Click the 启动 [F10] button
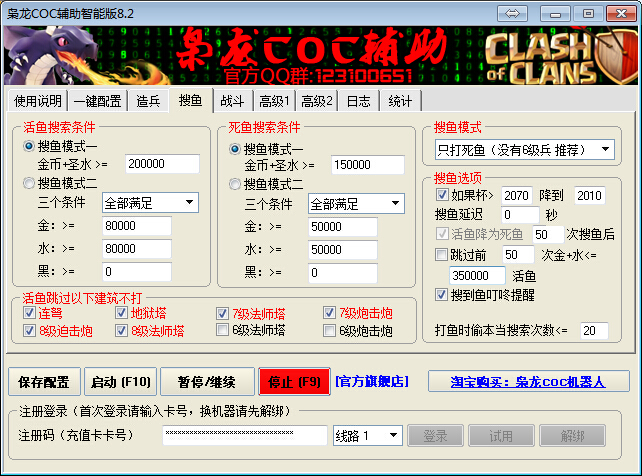The height and width of the screenshot is (476, 642). [x=120, y=381]
